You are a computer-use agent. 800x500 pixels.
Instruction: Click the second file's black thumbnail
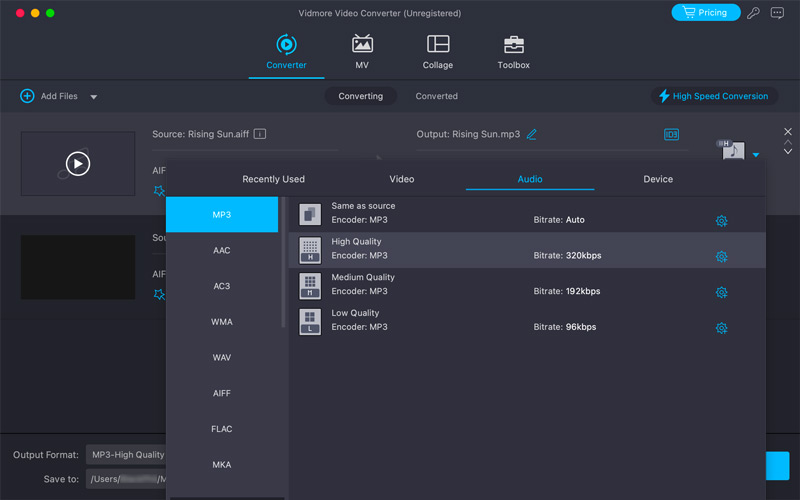tap(78, 267)
